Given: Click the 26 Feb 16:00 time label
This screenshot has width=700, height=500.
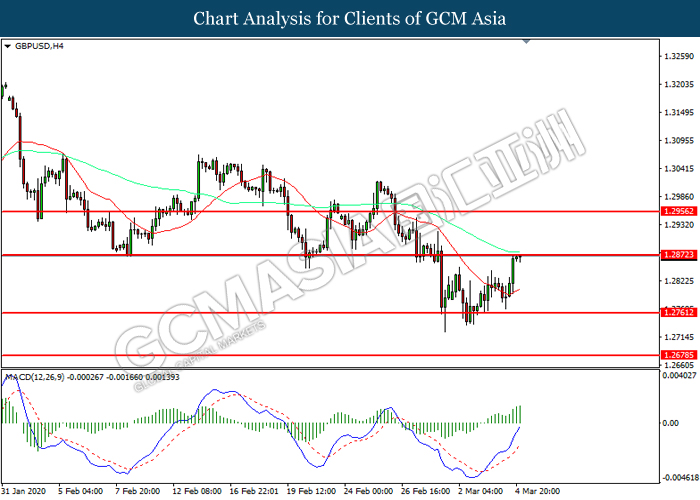Looking at the screenshot, I should tap(425, 491).
